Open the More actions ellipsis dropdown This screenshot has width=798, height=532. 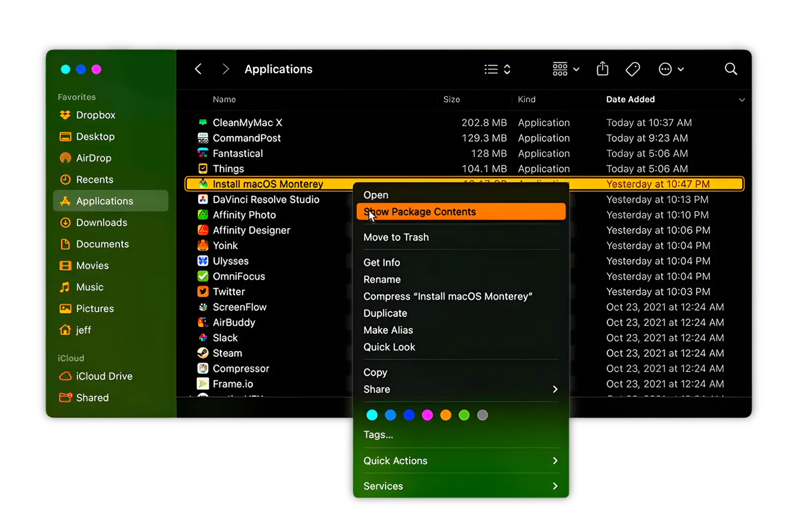click(x=671, y=69)
